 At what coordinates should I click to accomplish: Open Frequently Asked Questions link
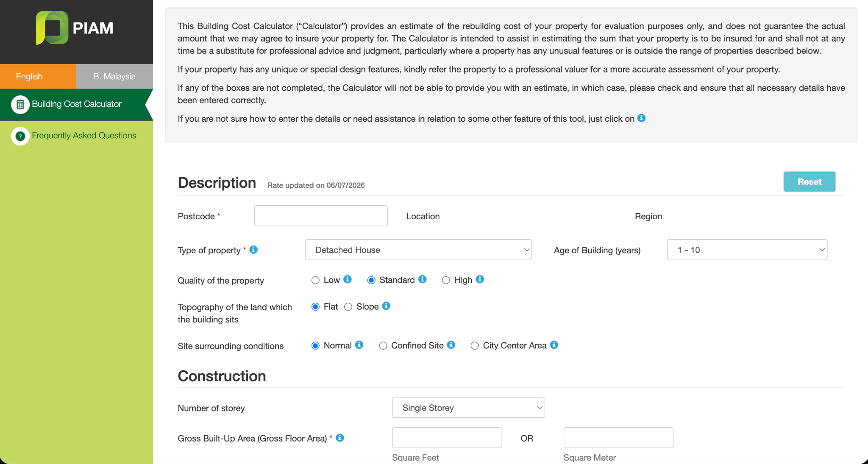[84, 136]
